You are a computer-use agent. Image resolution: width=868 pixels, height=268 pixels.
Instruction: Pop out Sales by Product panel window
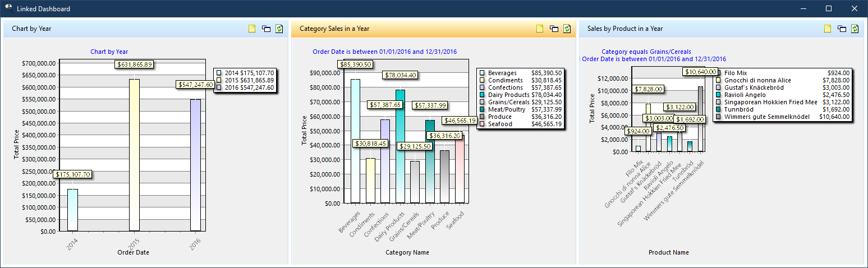coord(842,29)
